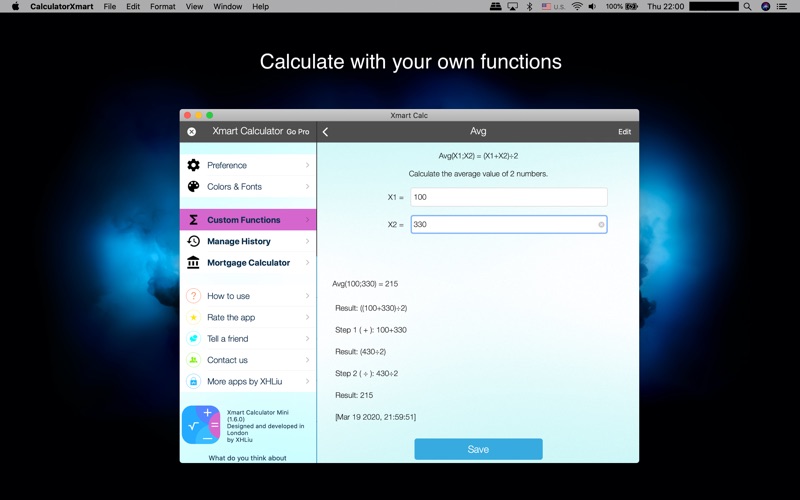Clear the X2 field with its x icon
This screenshot has height=500, width=800.
(601, 224)
